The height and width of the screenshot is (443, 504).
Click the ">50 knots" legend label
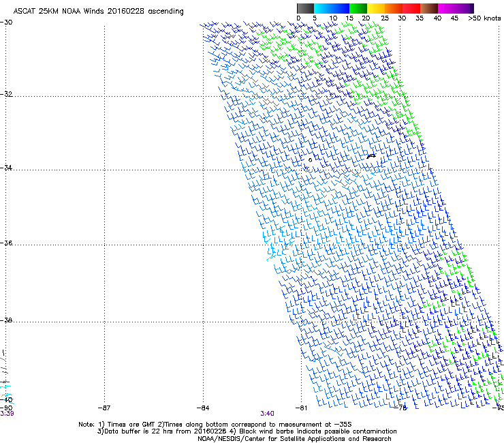(484, 18)
